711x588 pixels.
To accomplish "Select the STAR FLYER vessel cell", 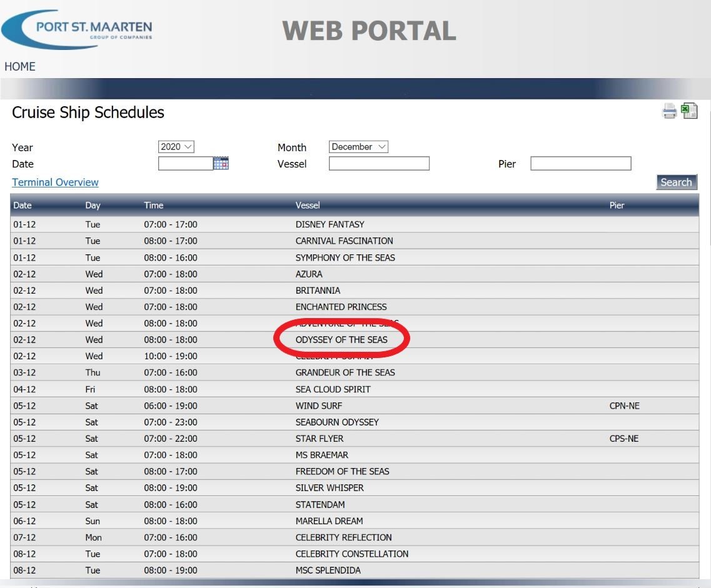I will click(319, 439).
